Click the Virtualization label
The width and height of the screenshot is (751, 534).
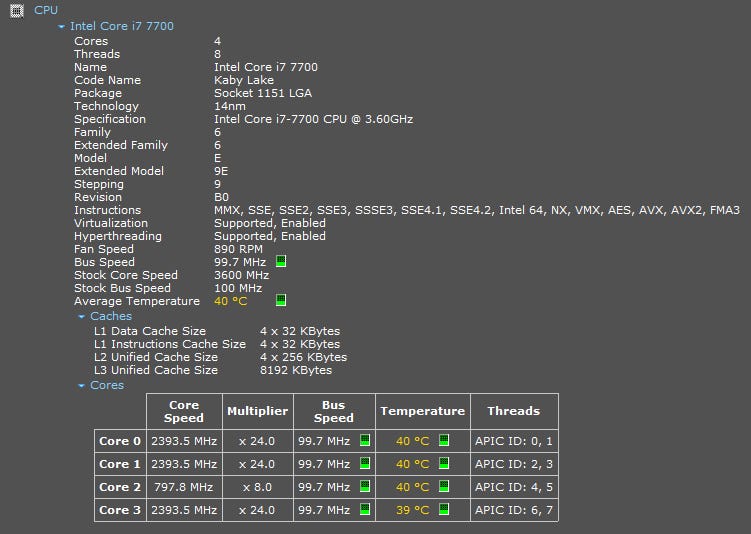[x=111, y=223]
